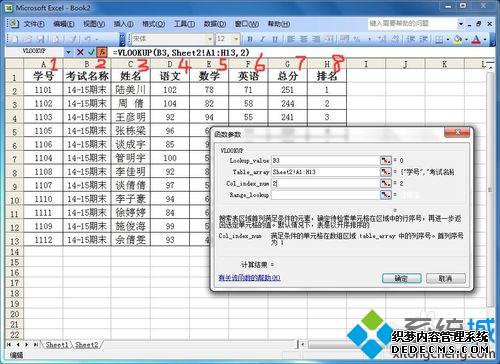The height and width of the screenshot is (364, 500).
Task: Select row header 14
Action: click(x=14, y=252)
